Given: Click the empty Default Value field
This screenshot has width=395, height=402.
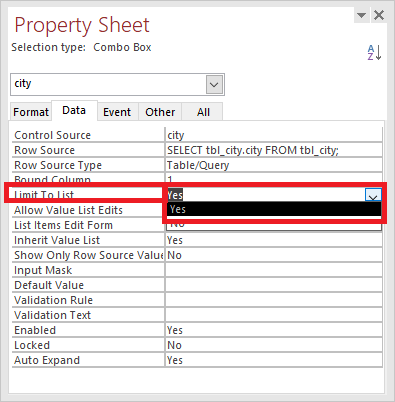Looking at the screenshot, I should click(x=274, y=285).
